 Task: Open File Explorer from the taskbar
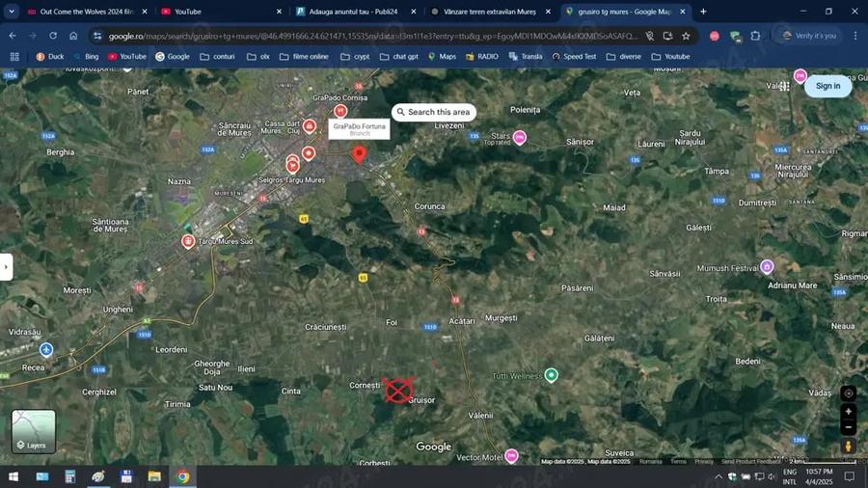154,476
